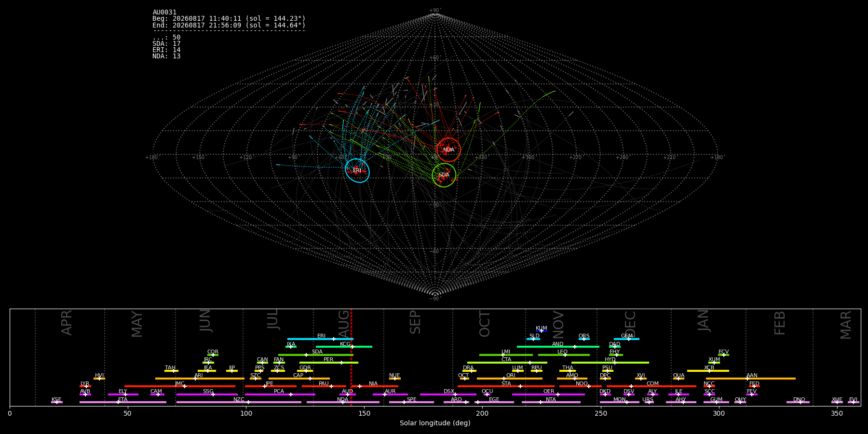The height and width of the screenshot is (434, 868).
Task: Select the PER shower bar in timeline
Action: tap(329, 363)
